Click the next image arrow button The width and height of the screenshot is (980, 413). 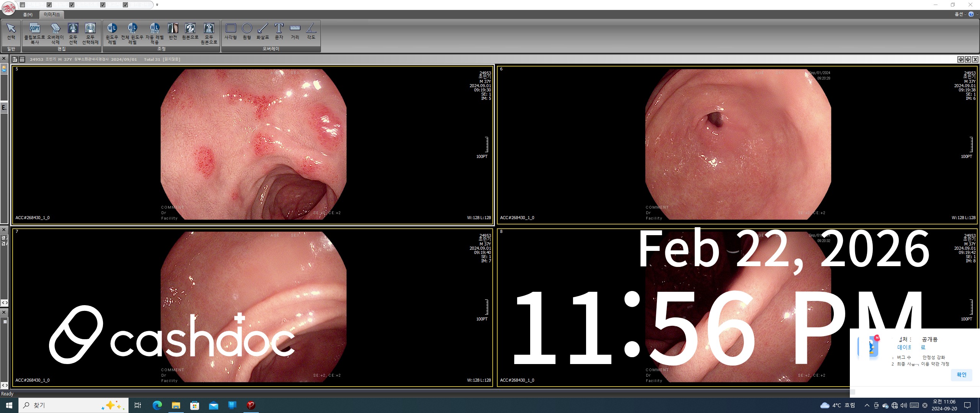pos(968,59)
